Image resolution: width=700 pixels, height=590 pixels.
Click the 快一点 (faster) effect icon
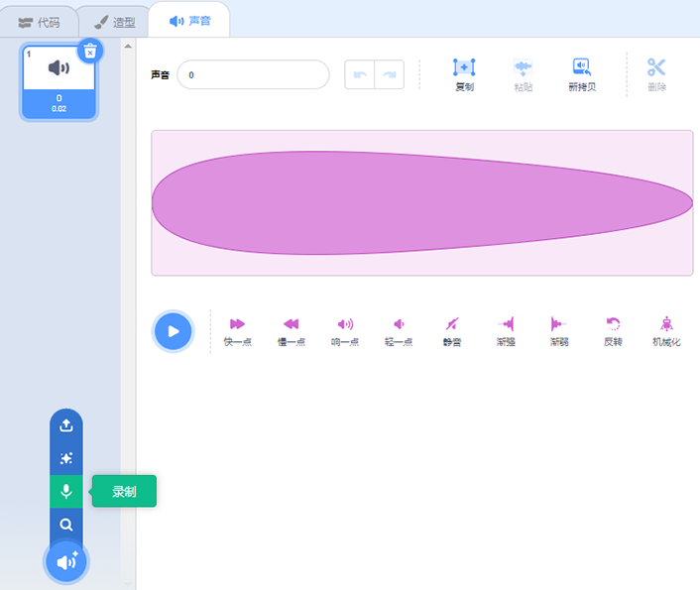pos(237,324)
